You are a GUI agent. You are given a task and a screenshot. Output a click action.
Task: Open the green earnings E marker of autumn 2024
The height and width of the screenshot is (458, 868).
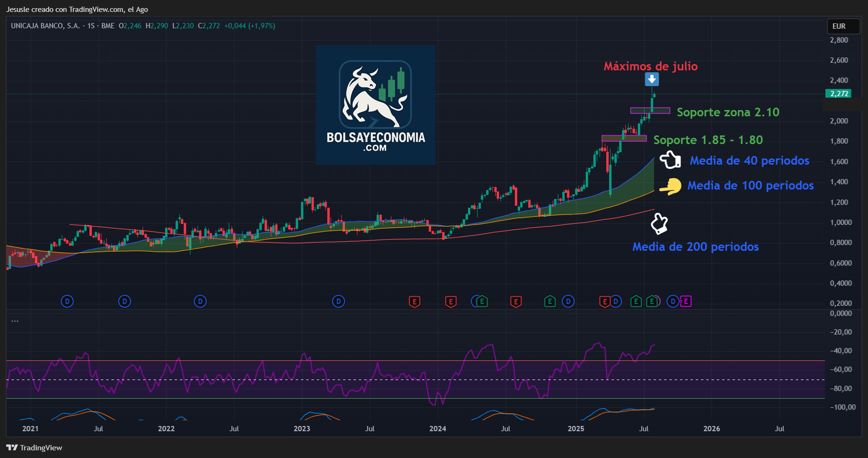550,302
